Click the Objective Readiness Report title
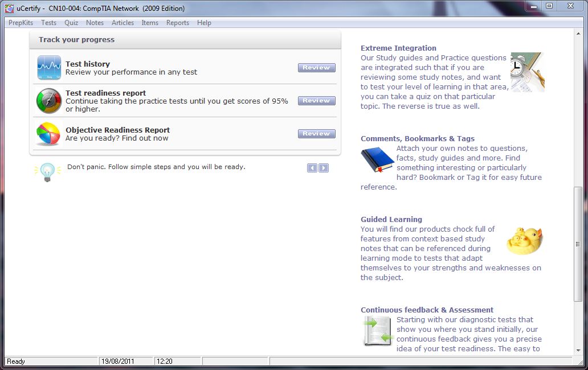Viewport: 588px width, 370px height. pyautogui.click(x=118, y=130)
